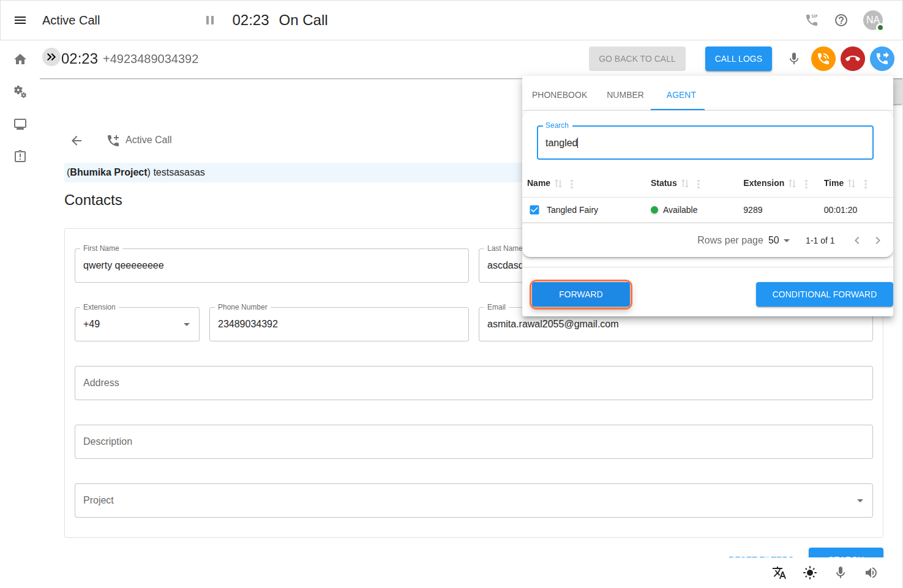Open the Rows per page dropdown
This screenshot has width=903, height=588.
pyautogui.click(x=779, y=240)
